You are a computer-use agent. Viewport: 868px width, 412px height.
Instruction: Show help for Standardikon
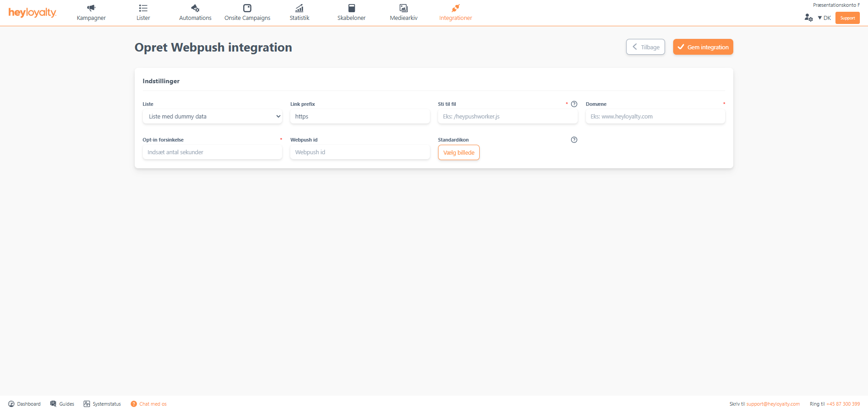574,140
